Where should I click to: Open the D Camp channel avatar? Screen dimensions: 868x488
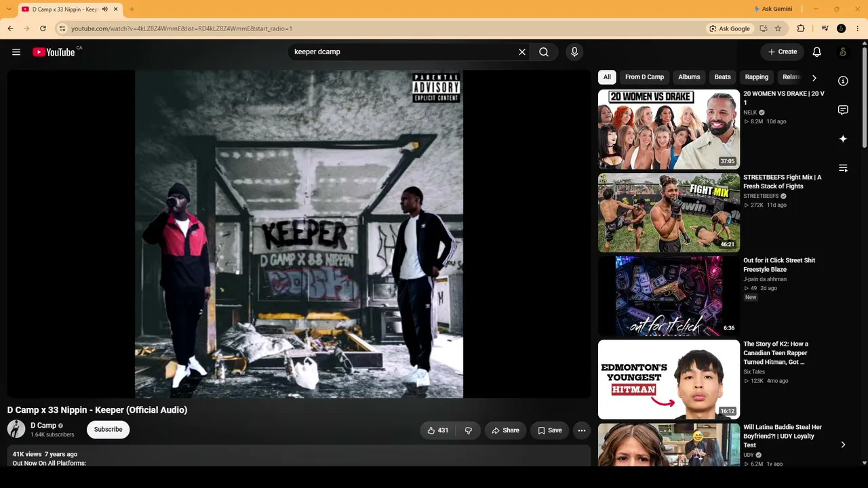[16, 429]
